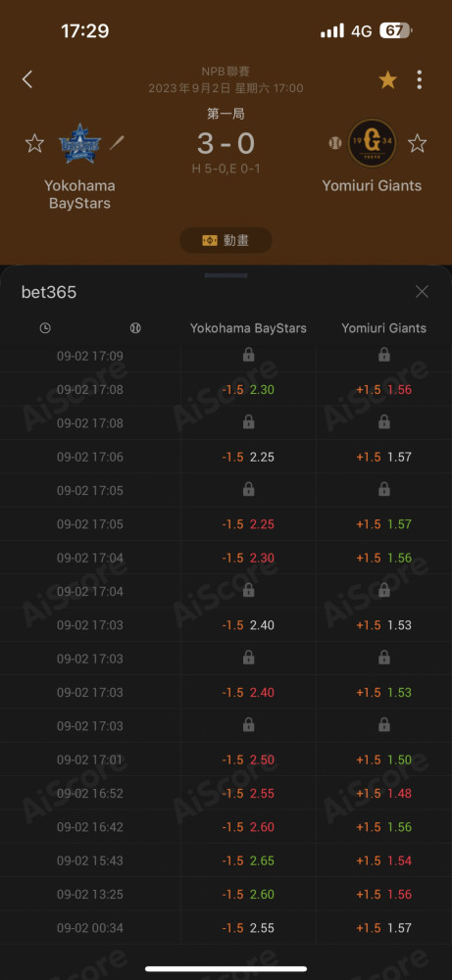Tap the NPB聯賽 league title
Image resolution: width=452 pixels, height=980 pixels.
[226, 72]
